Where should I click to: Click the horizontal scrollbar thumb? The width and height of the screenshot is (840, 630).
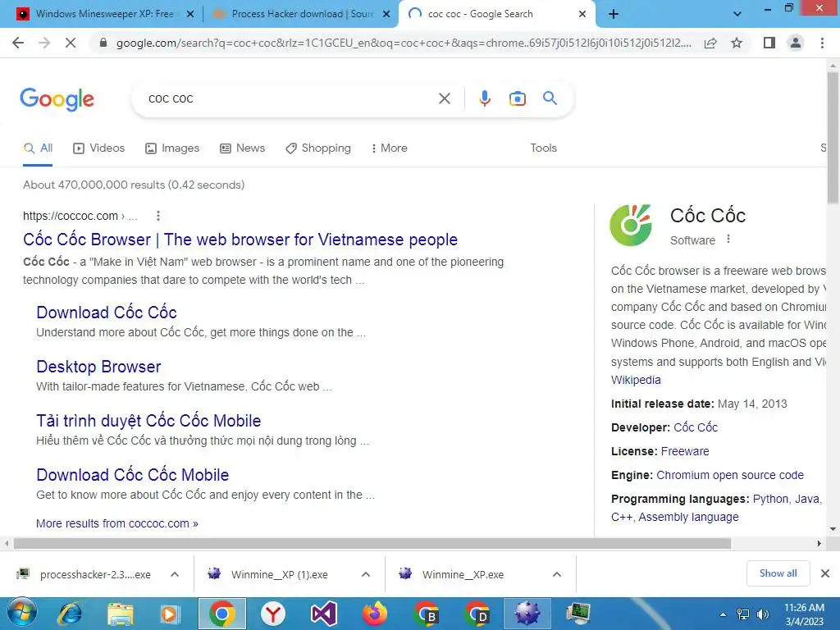(372, 543)
